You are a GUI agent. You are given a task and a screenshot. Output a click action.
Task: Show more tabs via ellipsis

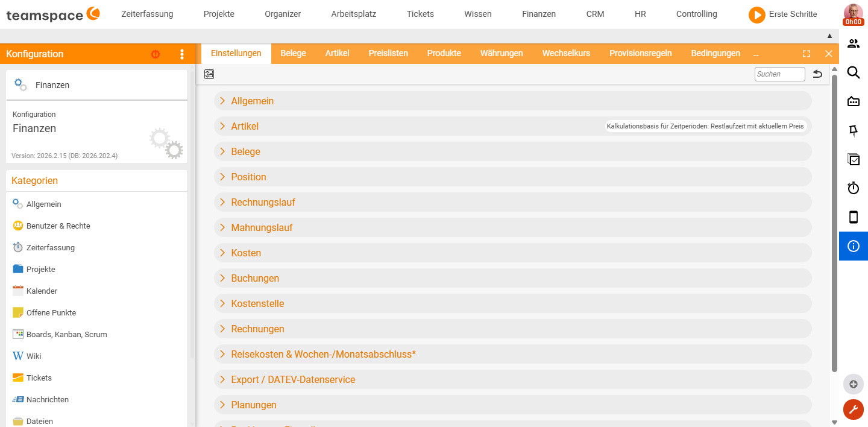756,54
